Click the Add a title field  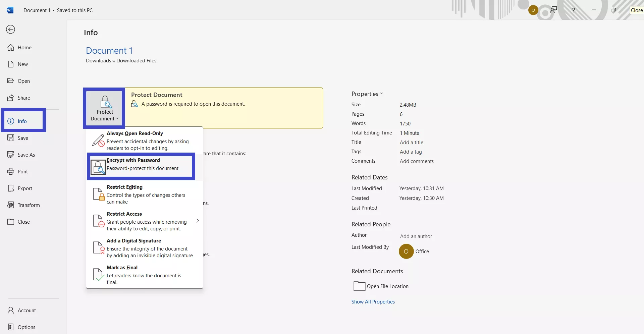pos(412,143)
